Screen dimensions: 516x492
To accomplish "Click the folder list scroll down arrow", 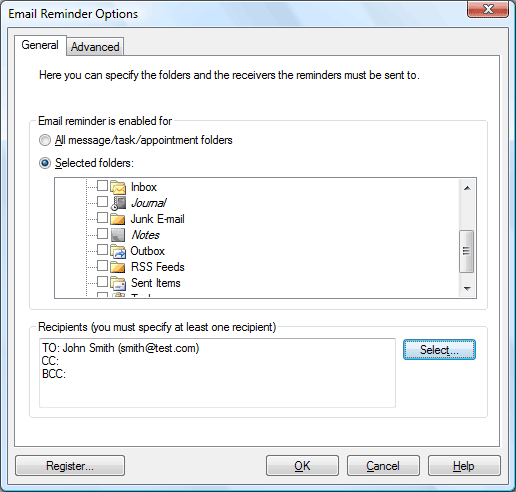I will (467, 288).
